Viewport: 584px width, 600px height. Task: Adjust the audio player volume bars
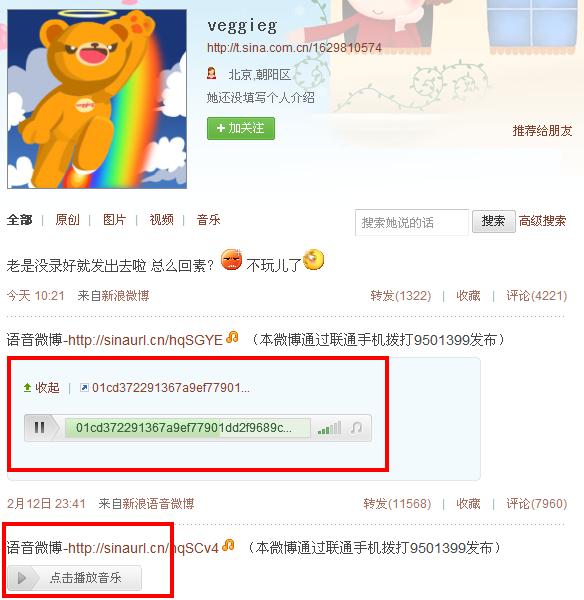(x=330, y=428)
